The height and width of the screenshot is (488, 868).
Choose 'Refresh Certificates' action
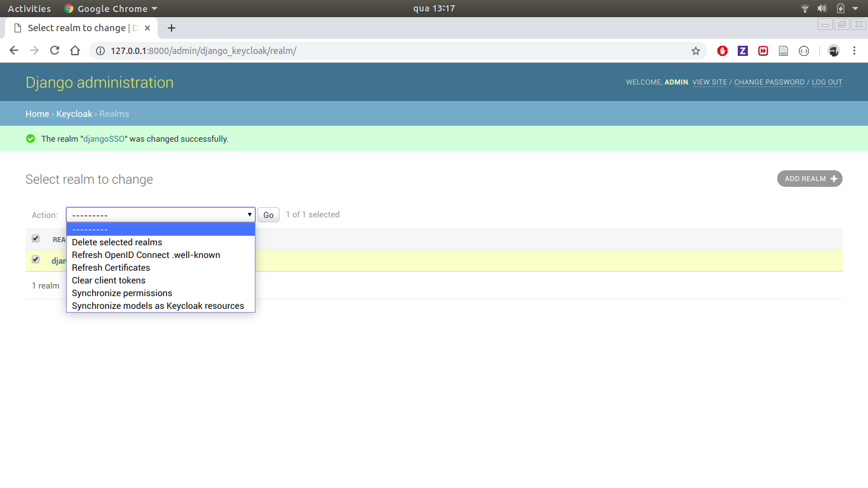coord(161,268)
